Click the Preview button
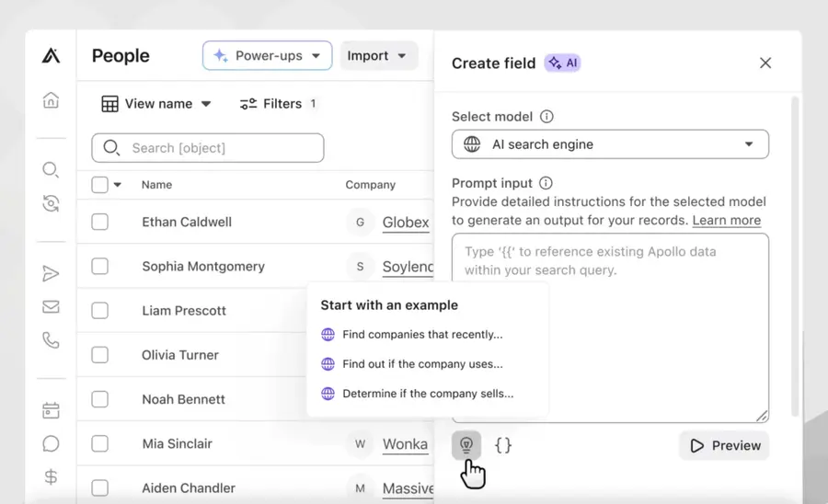828x504 pixels. pos(724,445)
